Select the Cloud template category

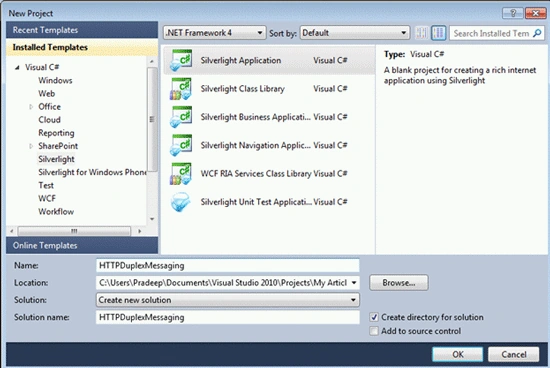(49, 120)
